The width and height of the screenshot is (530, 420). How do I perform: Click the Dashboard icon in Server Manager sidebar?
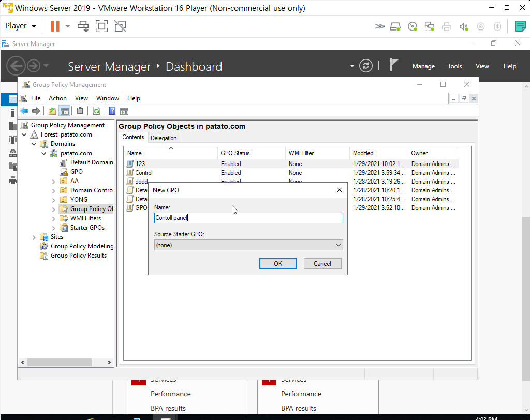pos(12,99)
